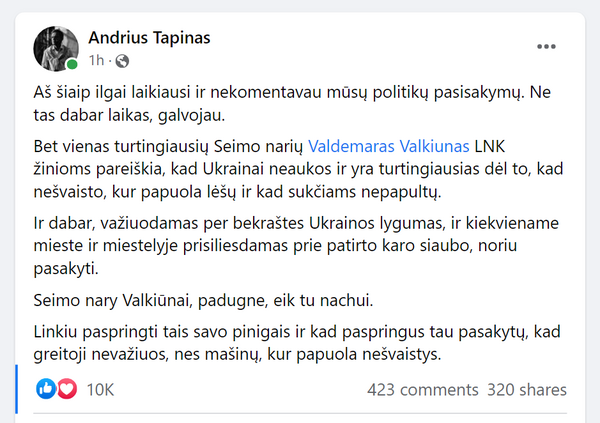The height and width of the screenshot is (423, 600).
Task: Click the globe public privacy icon
Action: [122, 60]
